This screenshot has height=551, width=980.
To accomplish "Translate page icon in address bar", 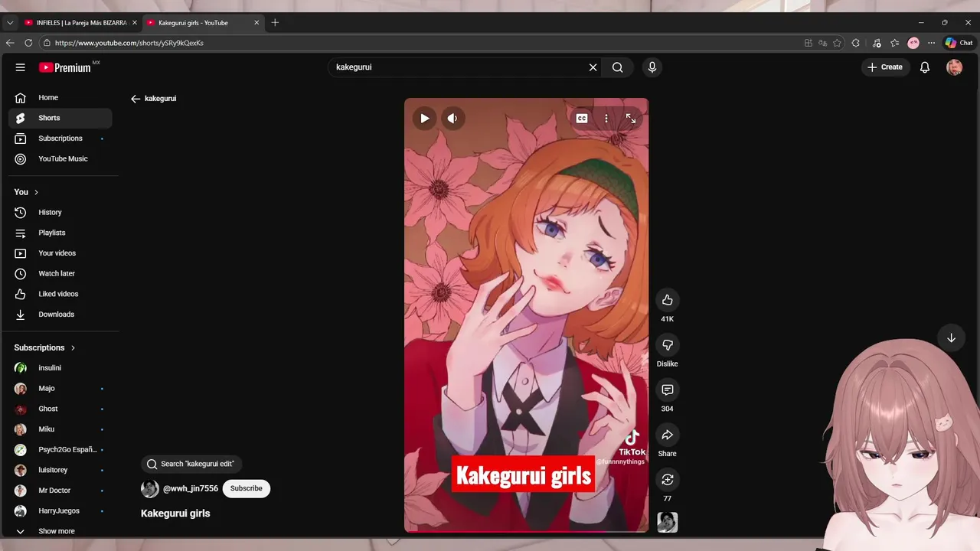I will (822, 43).
